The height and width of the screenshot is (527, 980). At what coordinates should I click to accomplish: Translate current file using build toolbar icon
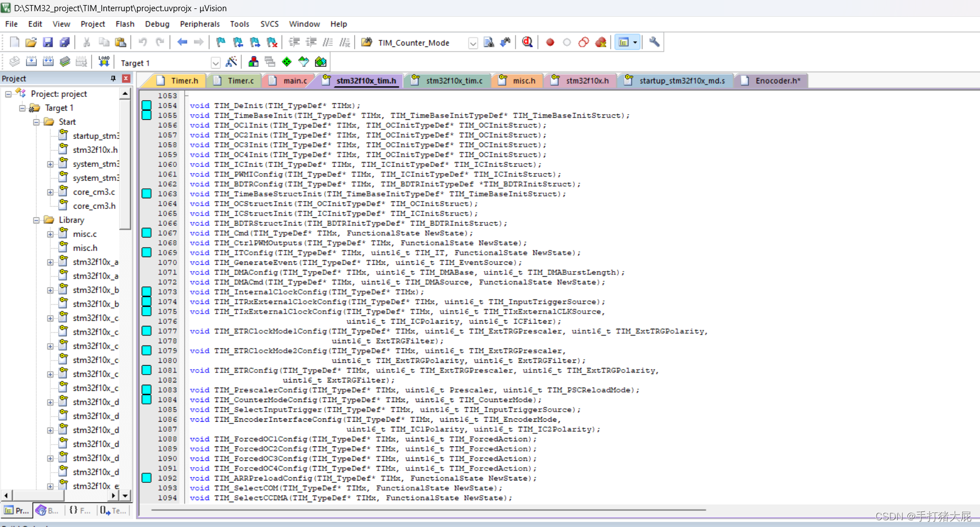pos(15,62)
